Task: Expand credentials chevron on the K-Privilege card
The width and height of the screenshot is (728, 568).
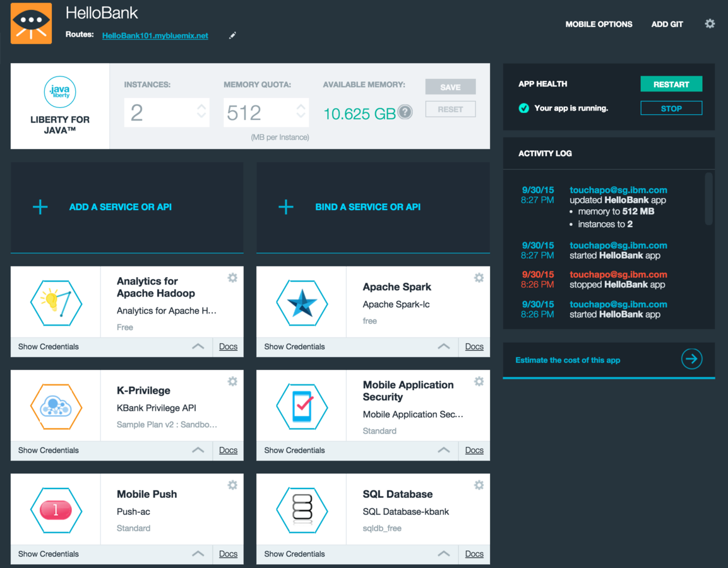Action: 198,449
